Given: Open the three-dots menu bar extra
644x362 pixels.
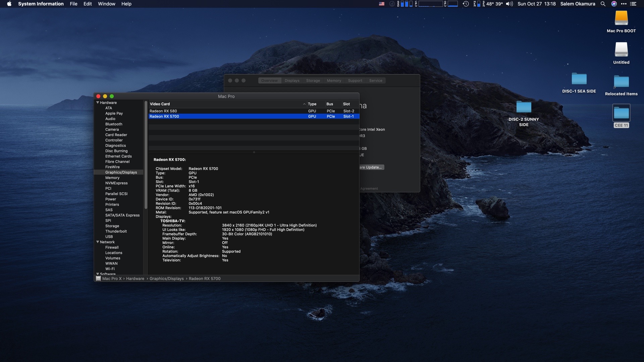Looking at the screenshot, I should pos(624,4).
